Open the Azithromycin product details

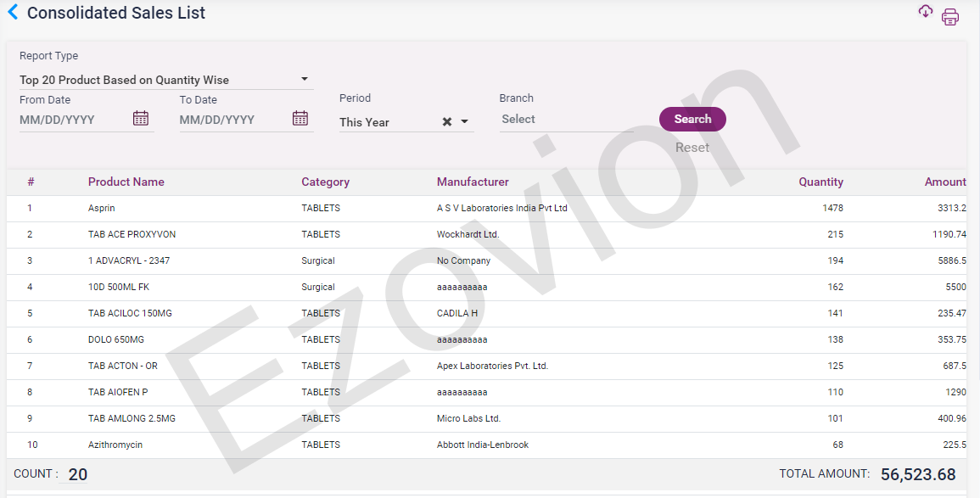pos(114,445)
